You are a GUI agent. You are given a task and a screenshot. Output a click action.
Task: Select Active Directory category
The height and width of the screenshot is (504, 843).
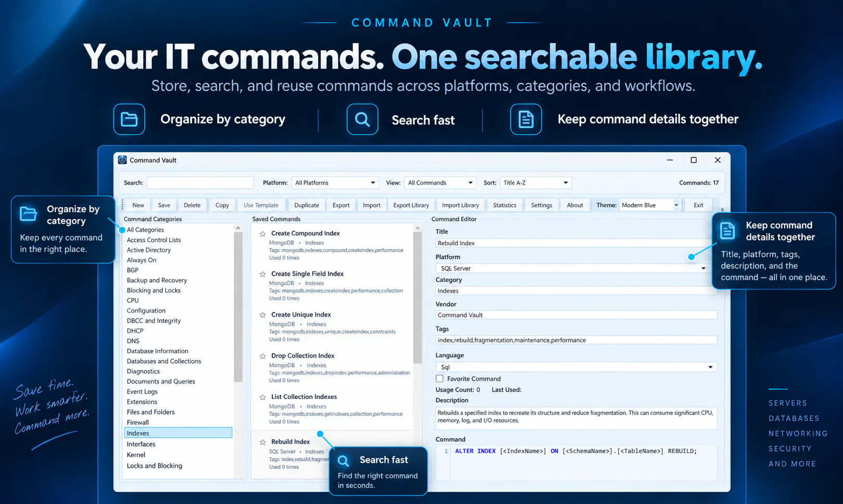click(x=149, y=250)
